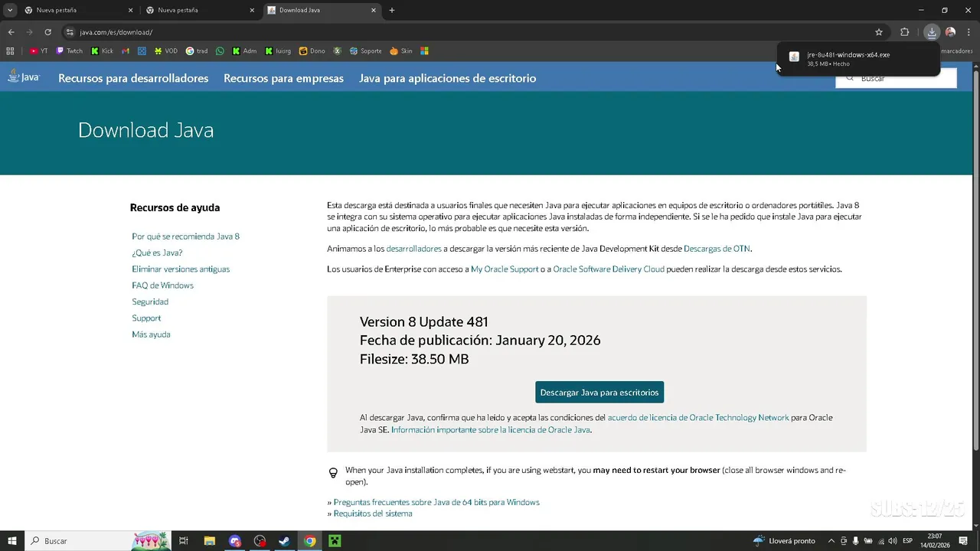Open the Chrome downloads icon
Viewport: 980px width, 551px height.
coord(931,32)
